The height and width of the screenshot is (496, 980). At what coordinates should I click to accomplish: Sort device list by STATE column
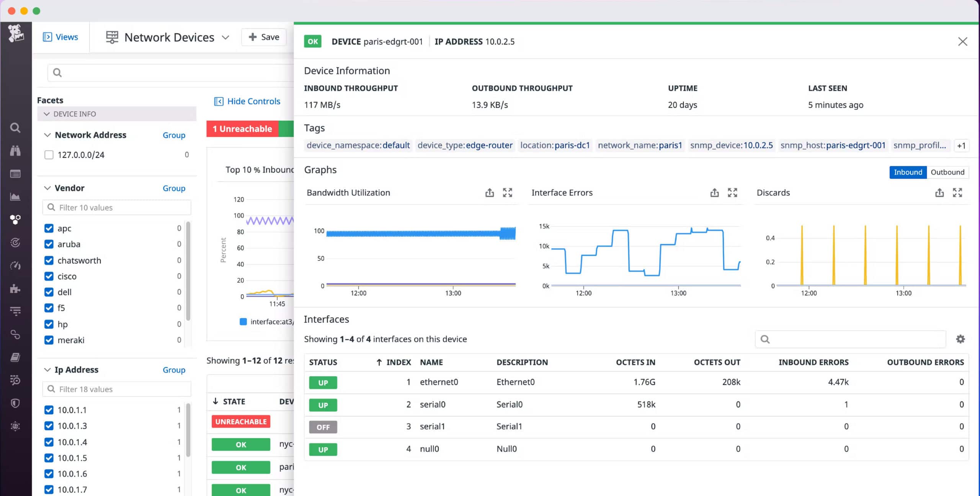pyautogui.click(x=229, y=401)
